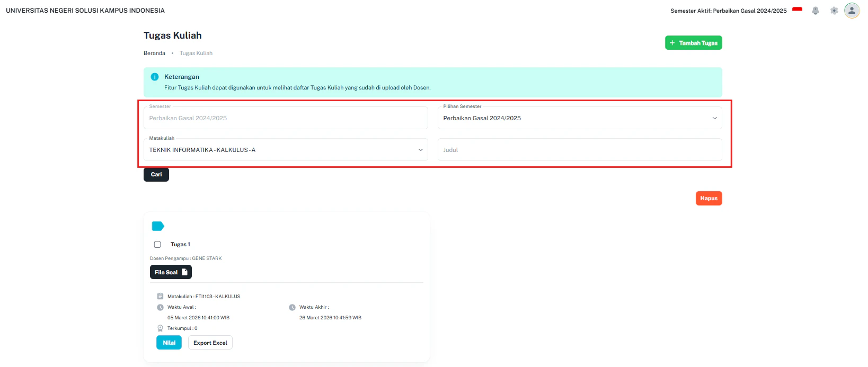Click the Keterangan heading text
Viewport: 868px width, 367px height.
(182, 77)
